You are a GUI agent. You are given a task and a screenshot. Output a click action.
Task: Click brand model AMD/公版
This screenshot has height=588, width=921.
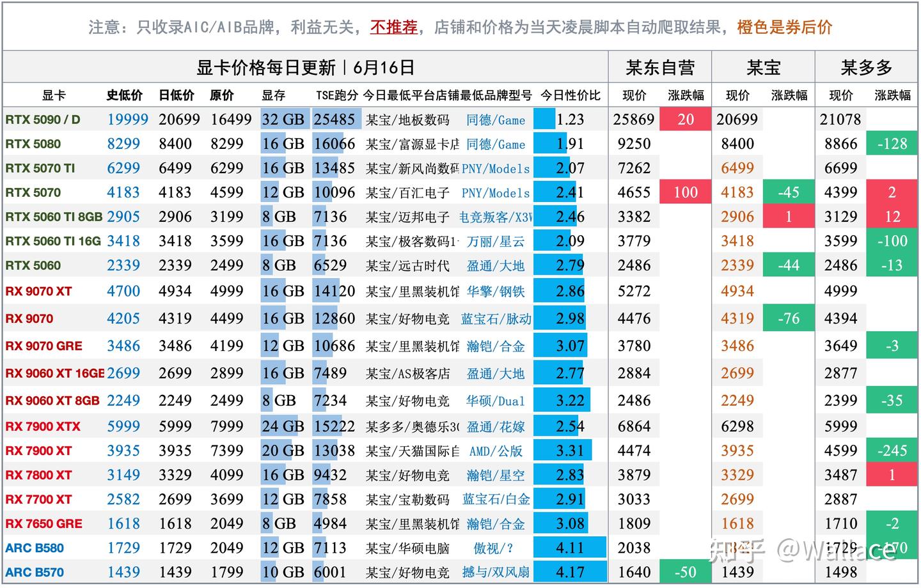coord(496,451)
